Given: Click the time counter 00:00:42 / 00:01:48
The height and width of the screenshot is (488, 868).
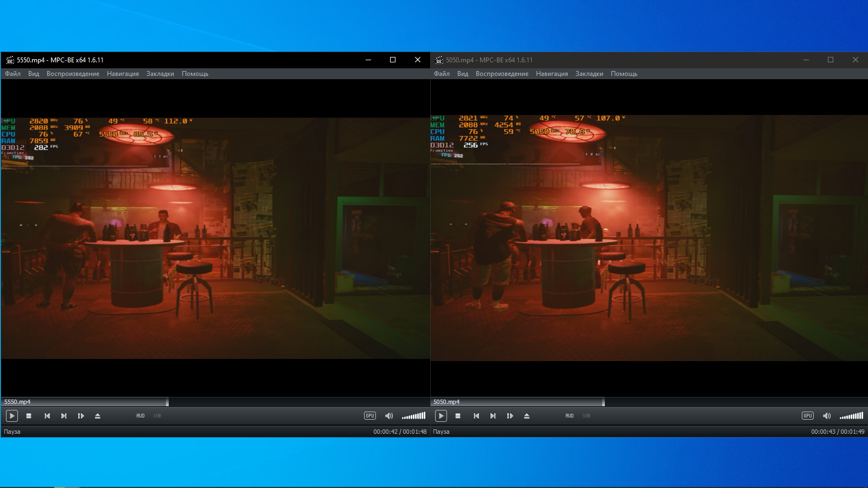Looking at the screenshot, I should coord(400,432).
